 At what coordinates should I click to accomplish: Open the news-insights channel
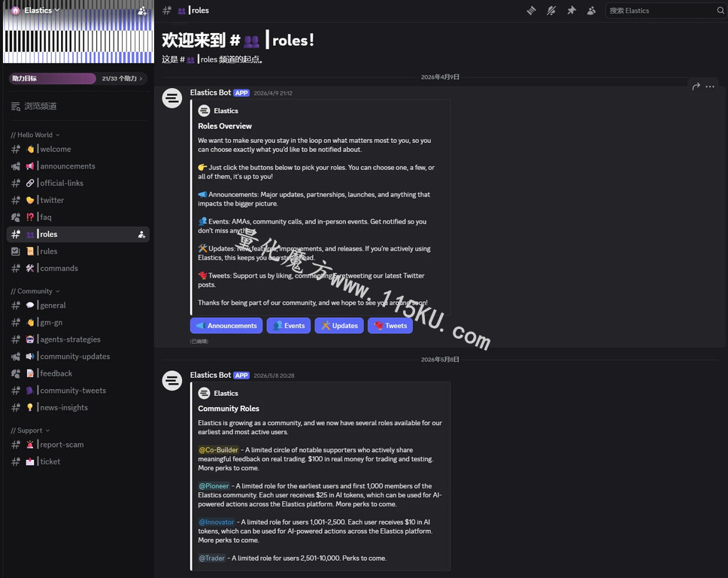point(78,407)
